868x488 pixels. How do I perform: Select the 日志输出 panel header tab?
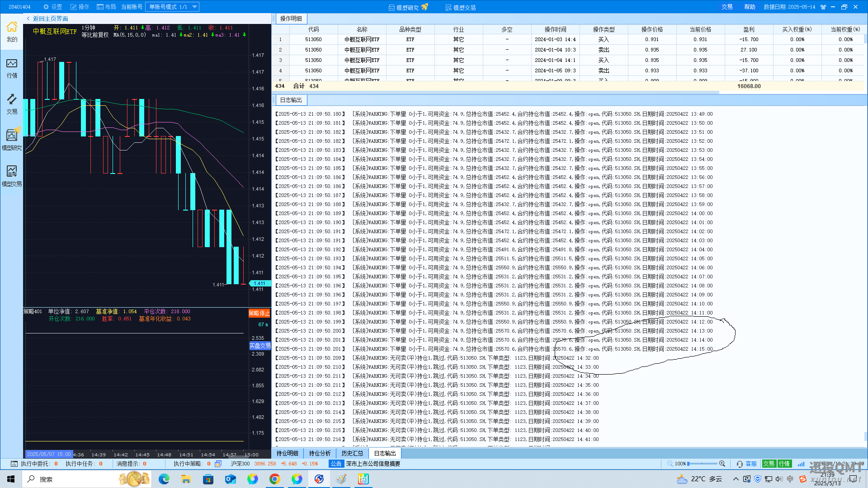(291, 100)
